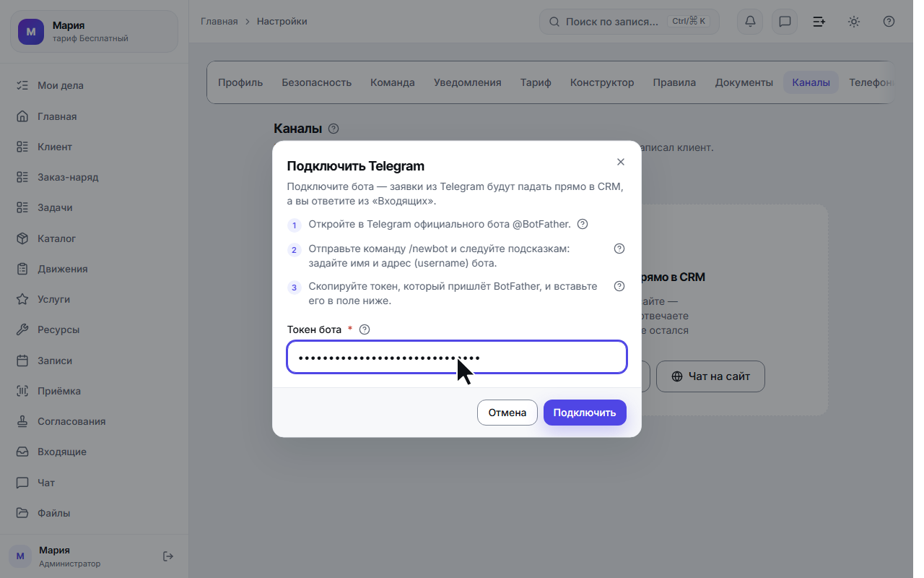Screen dimensions: 924x578
Task: Open chat bubble icon in top bar
Action: point(785,22)
